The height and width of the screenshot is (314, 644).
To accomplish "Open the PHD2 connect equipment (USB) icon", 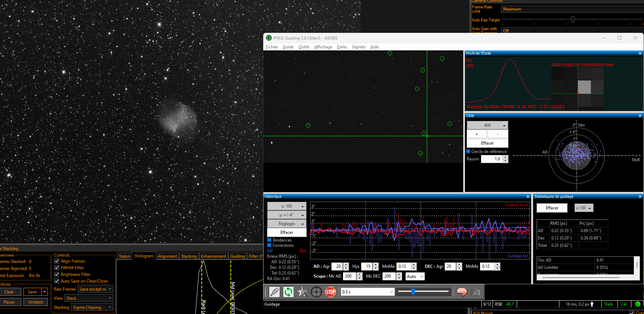I will [x=274, y=292].
